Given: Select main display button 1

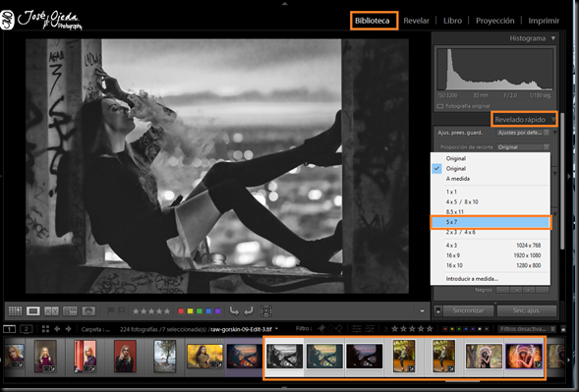Looking at the screenshot, I should [x=9, y=328].
